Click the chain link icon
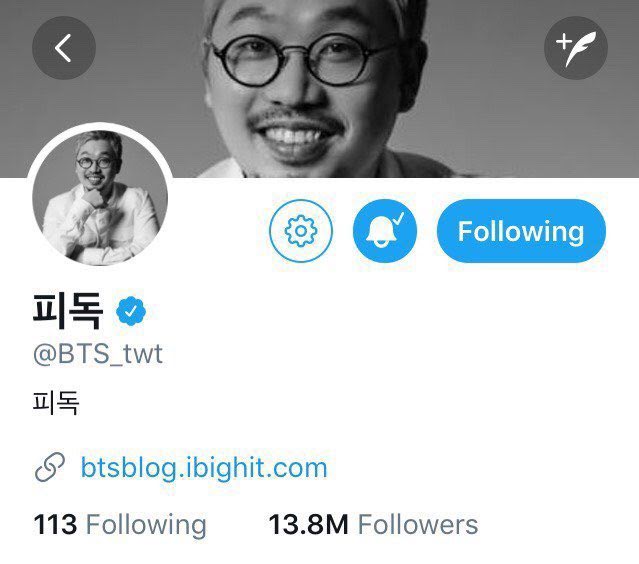639x564 pixels. click(x=50, y=467)
